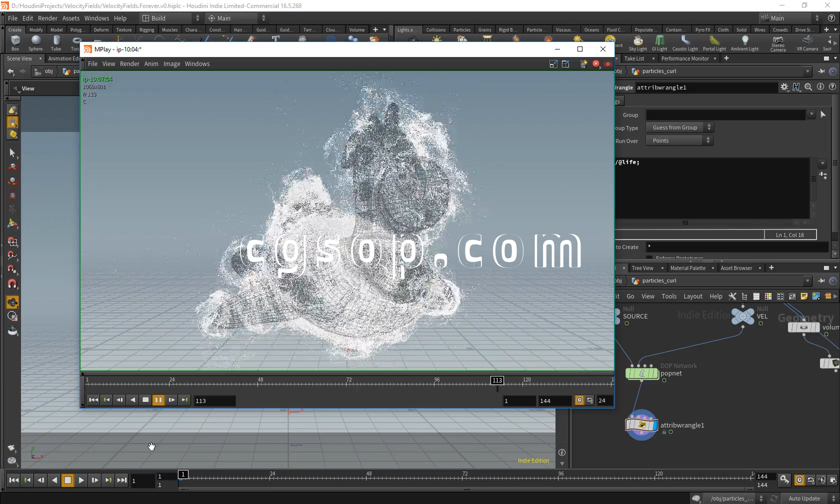The width and height of the screenshot is (840, 504).
Task: Pause playback in MPlay
Action: (x=158, y=400)
